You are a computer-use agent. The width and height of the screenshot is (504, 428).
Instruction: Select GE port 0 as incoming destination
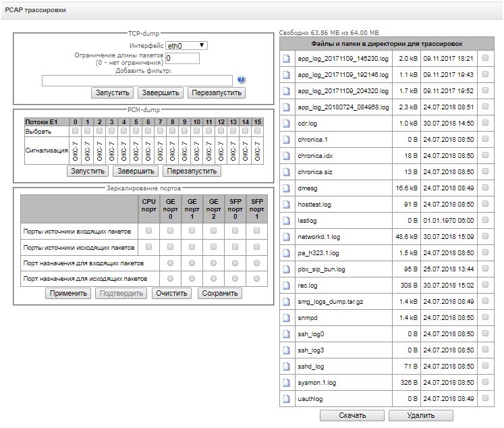click(170, 262)
